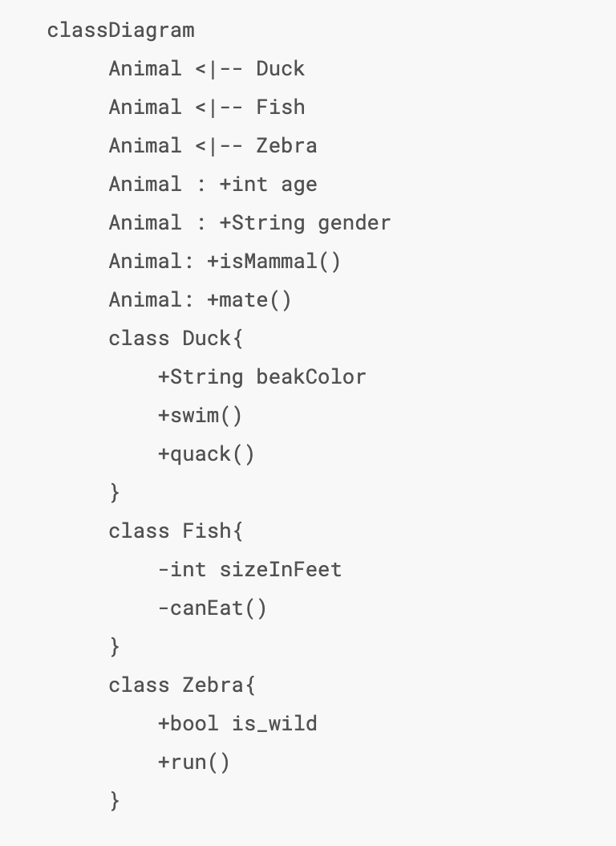Click the 'class Zebra{' declaration
This screenshot has height=846, width=616.
coord(182,685)
